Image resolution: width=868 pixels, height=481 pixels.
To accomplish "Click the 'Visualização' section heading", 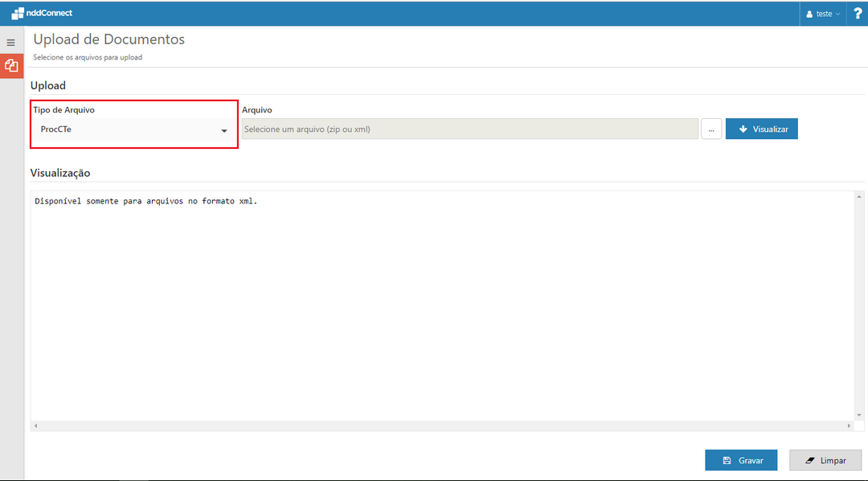I will coord(60,173).
